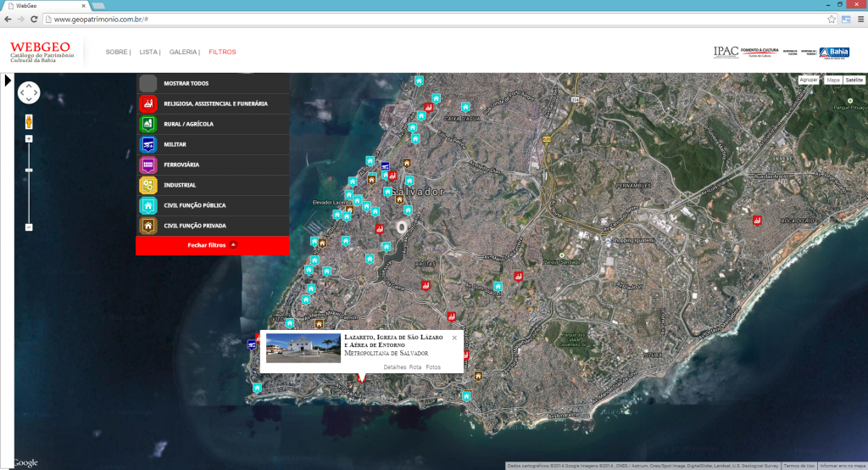Pick the purple Ferroviária filter icon

coord(148,165)
